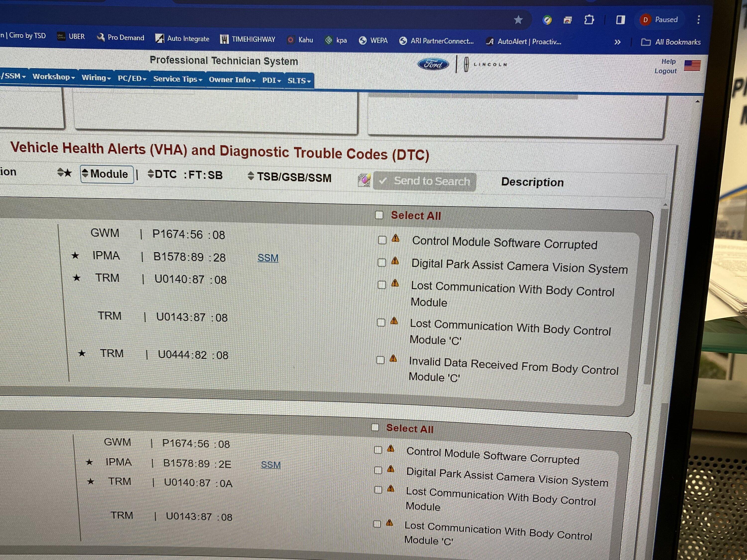This screenshot has height=560, width=747.
Task: Check the first Select All checkbox
Action: (x=379, y=215)
